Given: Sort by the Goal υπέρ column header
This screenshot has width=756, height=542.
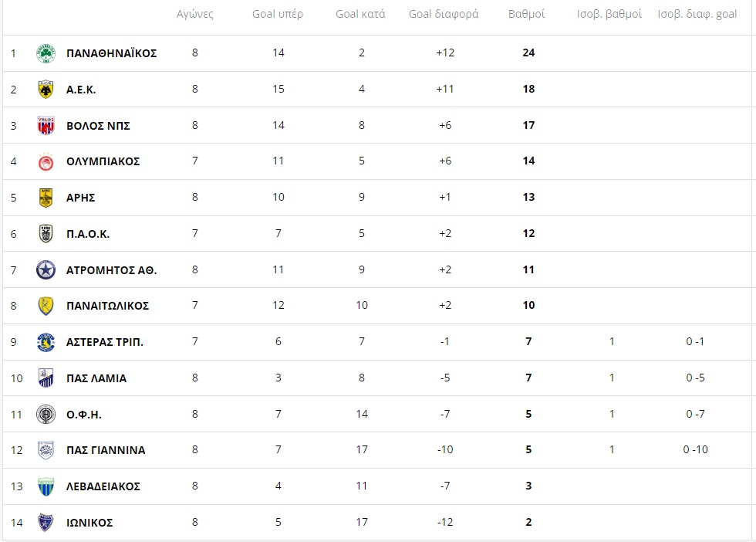Looking at the screenshot, I should [x=278, y=14].
